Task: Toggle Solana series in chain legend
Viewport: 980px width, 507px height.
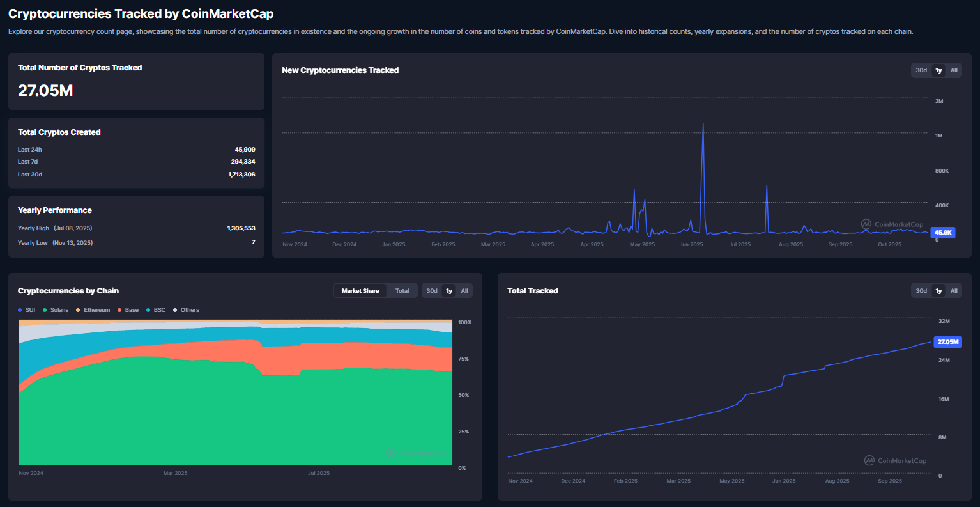Action: (55, 310)
